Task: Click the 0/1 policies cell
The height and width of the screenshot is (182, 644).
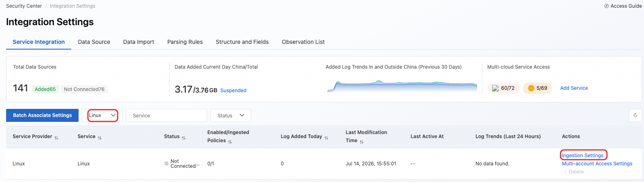Action: [210, 164]
